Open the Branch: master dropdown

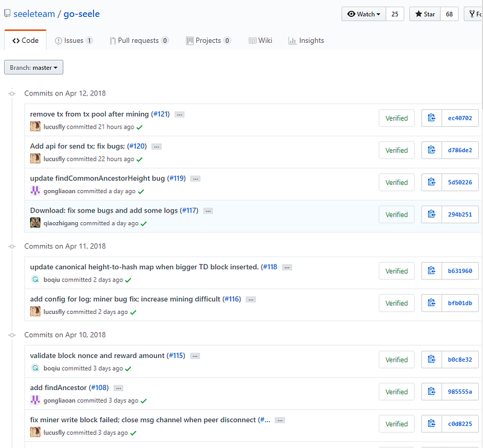(34, 67)
